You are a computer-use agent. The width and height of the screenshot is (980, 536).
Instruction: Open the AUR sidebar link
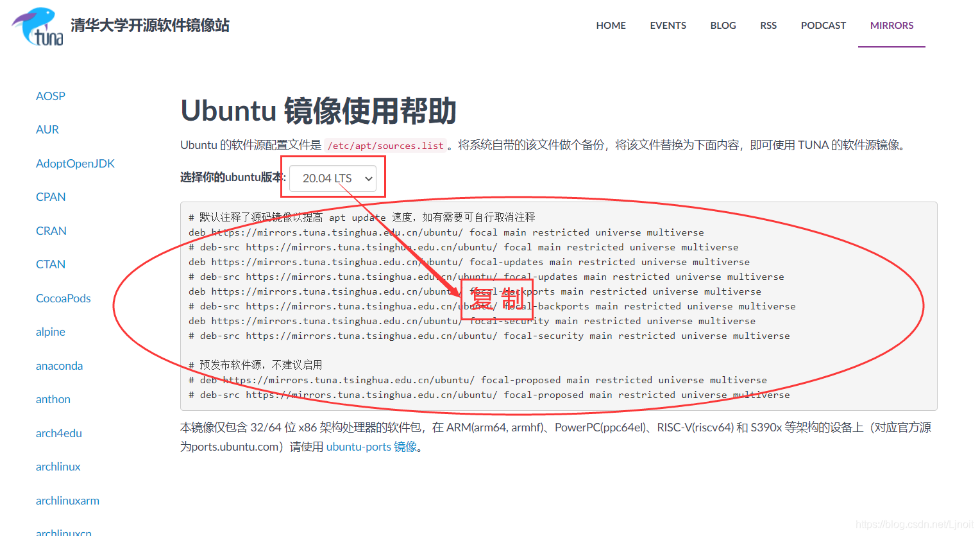[x=47, y=130]
